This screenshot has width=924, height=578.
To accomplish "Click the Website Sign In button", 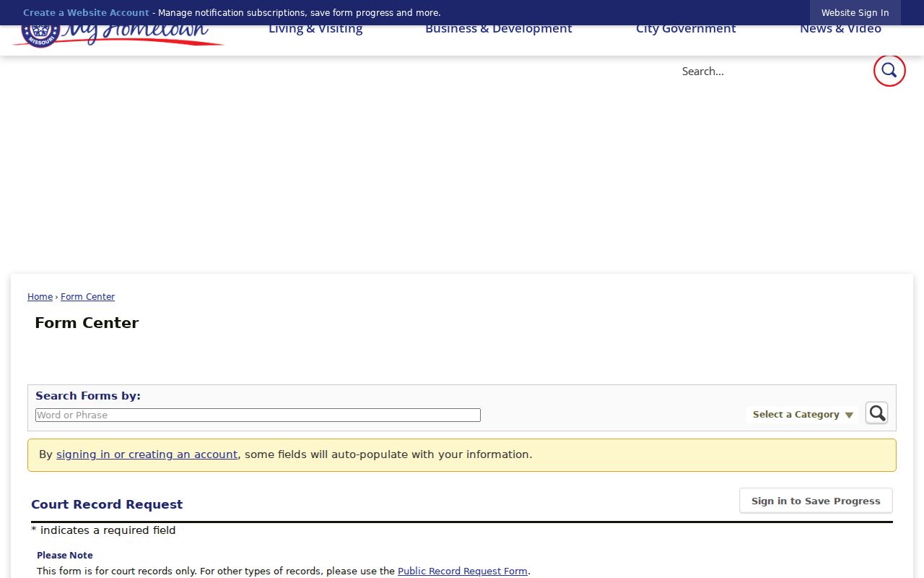I will point(855,13).
